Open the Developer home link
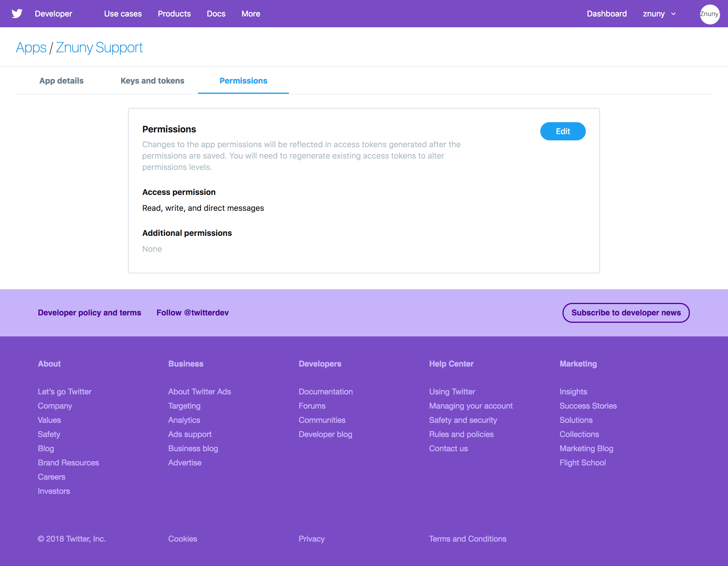The width and height of the screenshot is (728, 566). click(53, 14)
